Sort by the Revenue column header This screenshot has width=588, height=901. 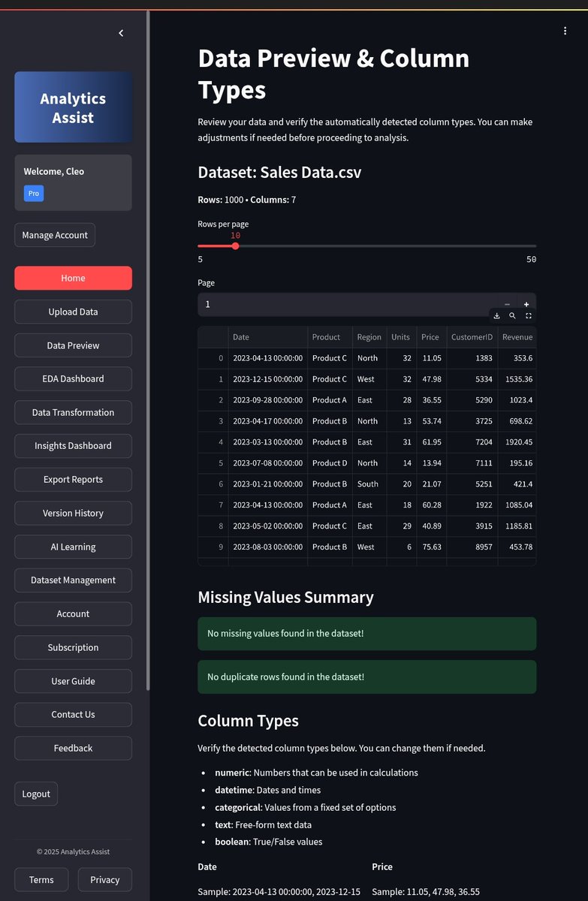pyautogui.click(x=517, y=337)
